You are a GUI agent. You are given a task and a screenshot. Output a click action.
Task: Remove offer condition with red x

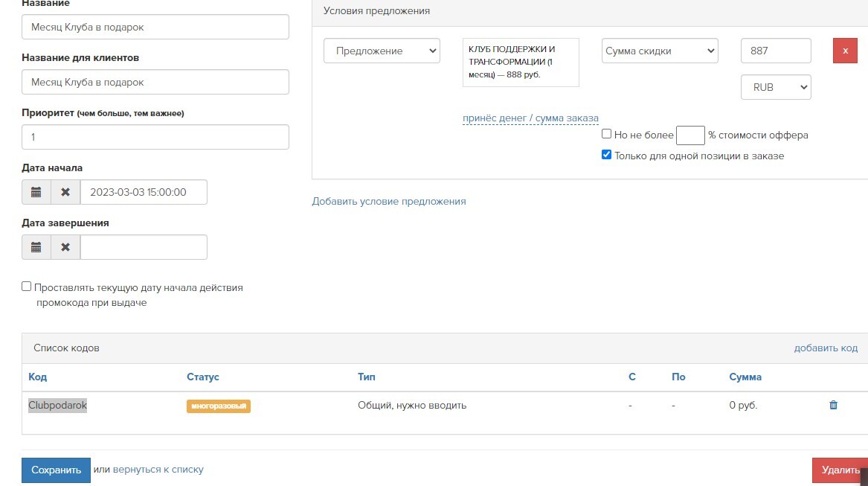point(845,51)
